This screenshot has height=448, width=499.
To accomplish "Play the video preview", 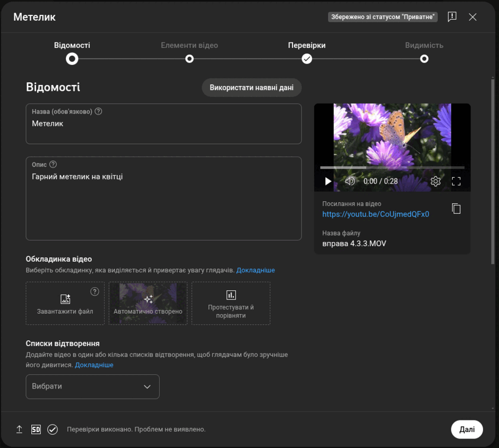I will (328, 182).
